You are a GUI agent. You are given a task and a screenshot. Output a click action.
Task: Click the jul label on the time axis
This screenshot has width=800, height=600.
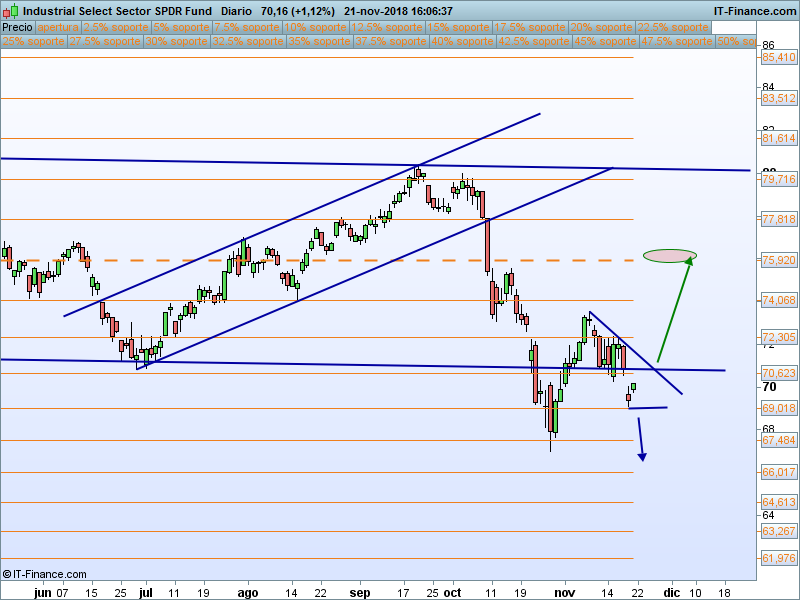point(146,593)
